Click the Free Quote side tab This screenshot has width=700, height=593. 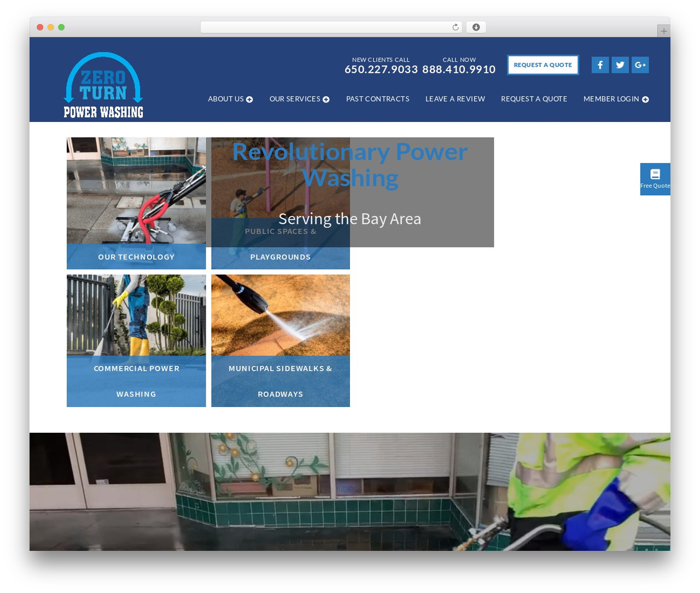(x=655, y=179)
